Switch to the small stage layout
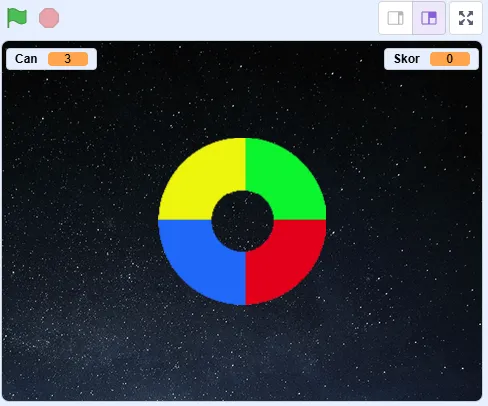The width and height of the screenshot is (488, 406). (x=396, y=18)
